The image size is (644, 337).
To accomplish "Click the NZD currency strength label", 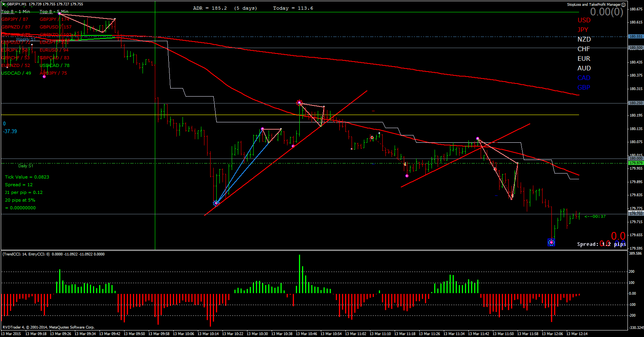I will pos(584,40).
